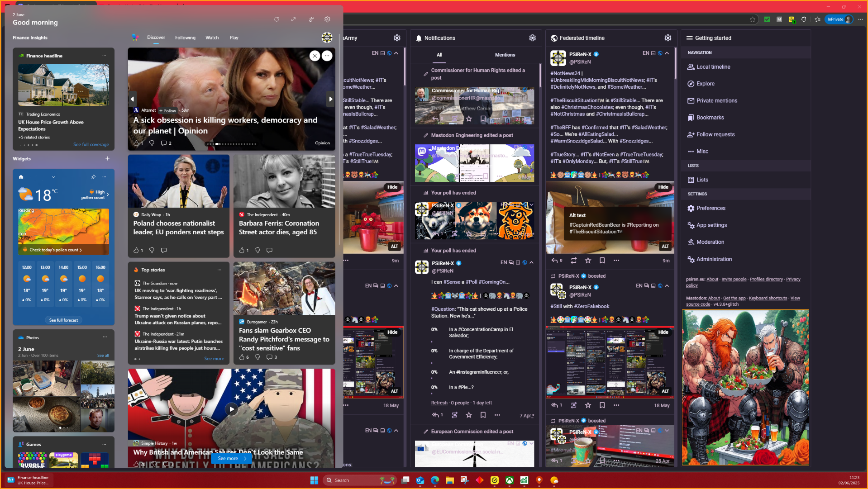868x489 pixels.
Task: Open Photos widget options menu
Action: click(105, 337)
